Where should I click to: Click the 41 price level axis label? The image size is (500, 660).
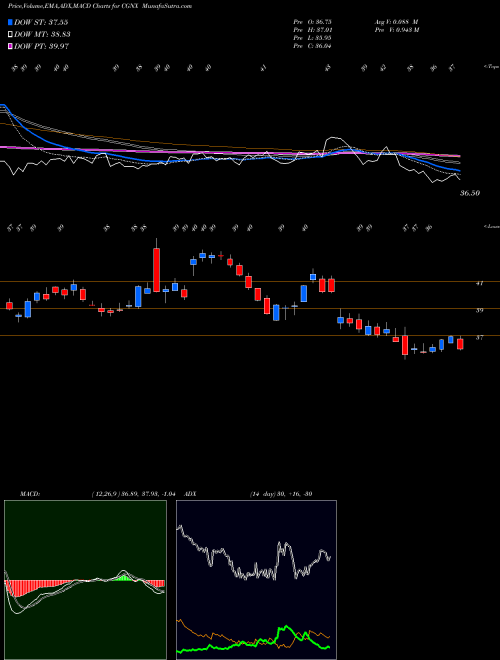click(479, 283)
